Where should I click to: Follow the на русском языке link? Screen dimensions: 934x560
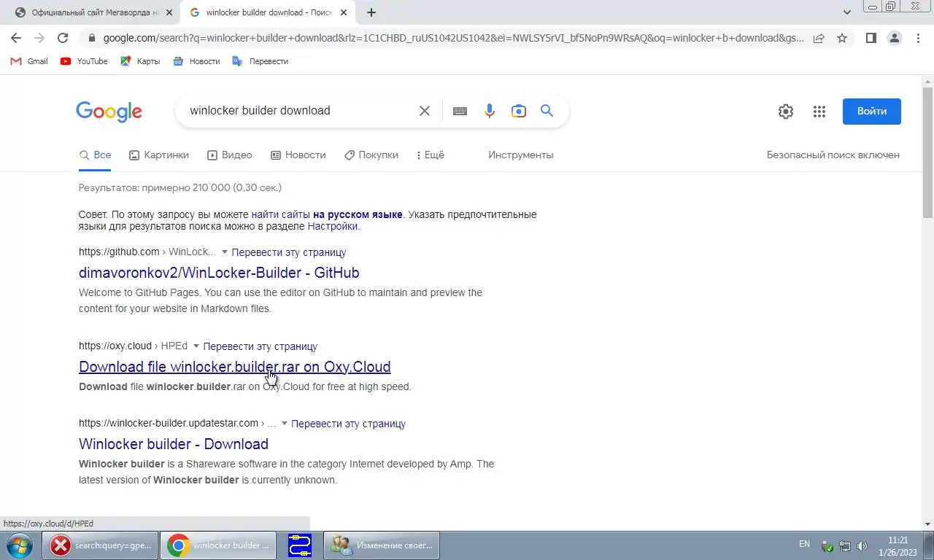point(358,214)
